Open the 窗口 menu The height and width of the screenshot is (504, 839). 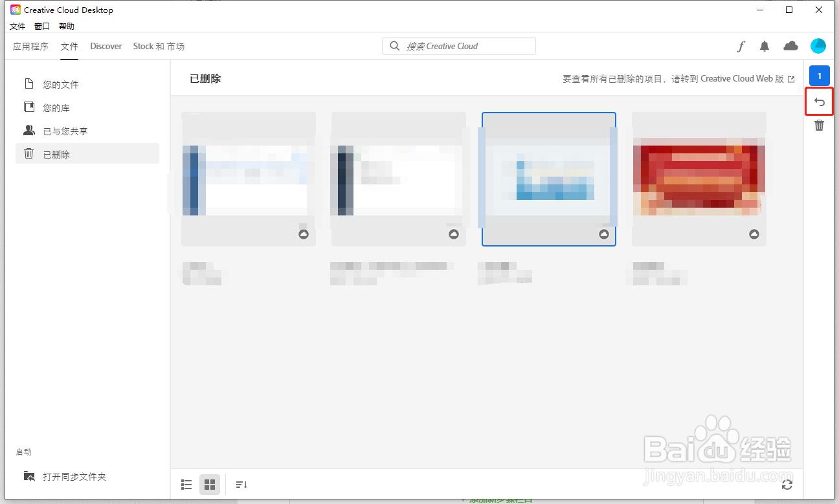point(42,27)
